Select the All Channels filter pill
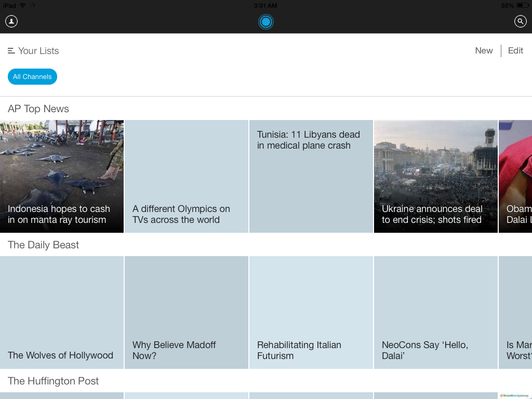 click(32, 77)
